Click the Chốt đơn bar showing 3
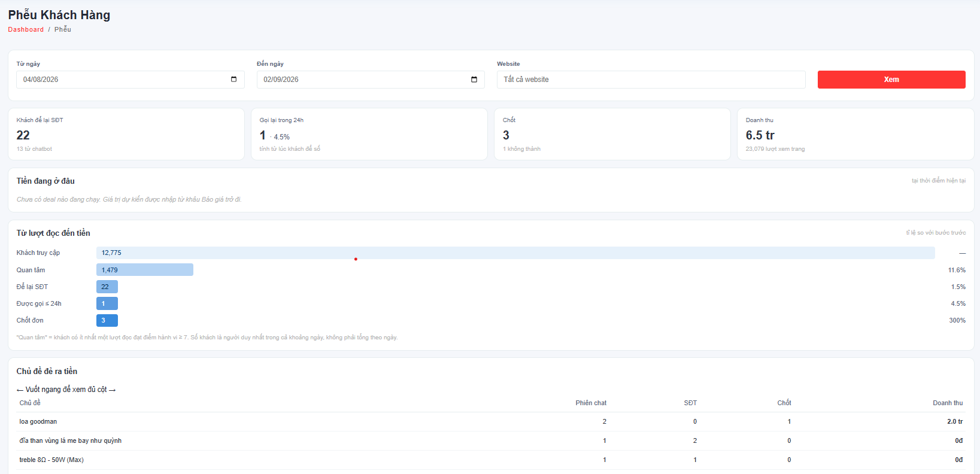The height and width of the screenshot is (474, 980). click(107, 320)
